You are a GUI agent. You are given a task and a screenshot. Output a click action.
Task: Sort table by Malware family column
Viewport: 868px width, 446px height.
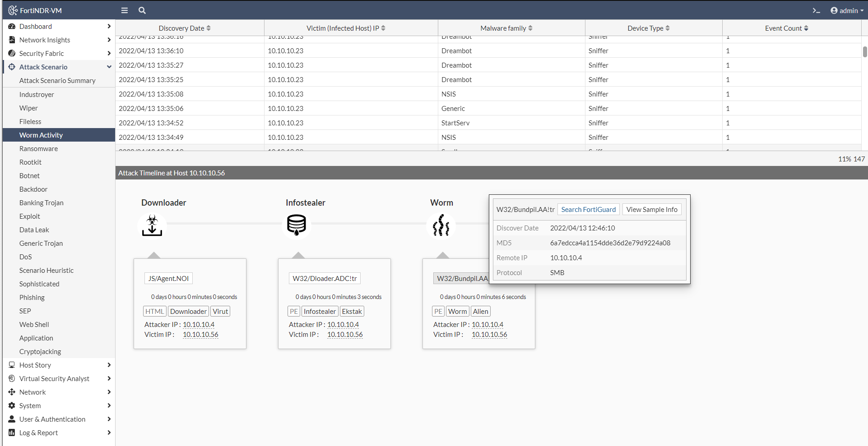point(506,28)
